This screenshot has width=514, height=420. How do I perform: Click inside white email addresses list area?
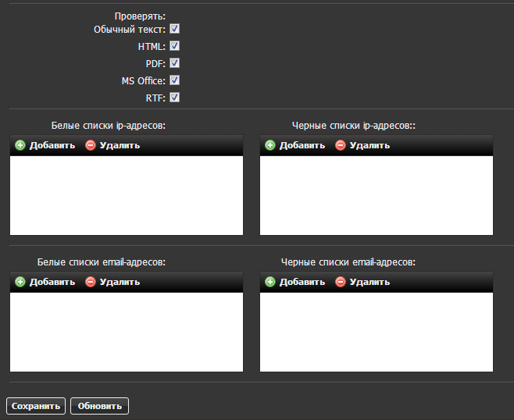[x=127, y=332]
